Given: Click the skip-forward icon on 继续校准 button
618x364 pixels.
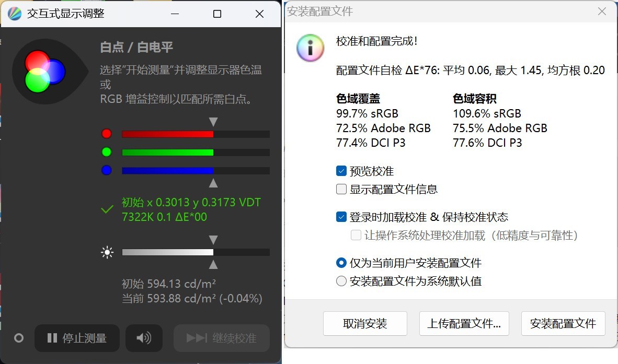Looking at the screenshot, I should pyautogui.click(x=197, y=338).
